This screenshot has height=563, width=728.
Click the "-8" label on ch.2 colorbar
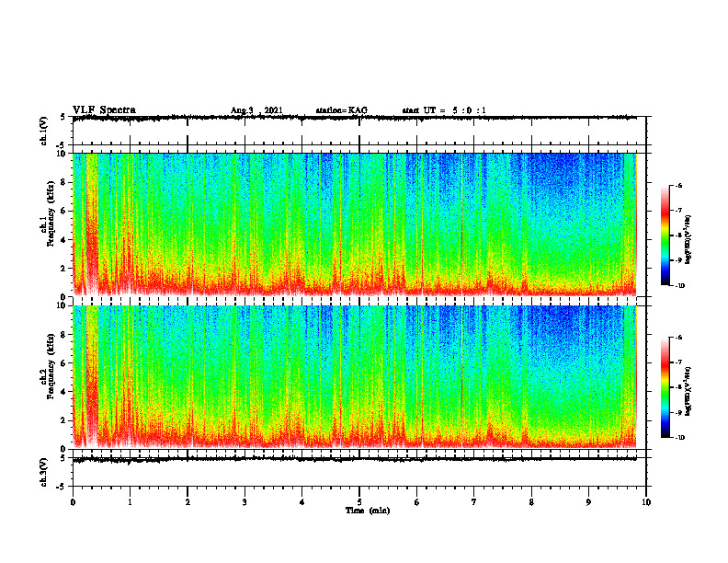click(x=678, y=387)
